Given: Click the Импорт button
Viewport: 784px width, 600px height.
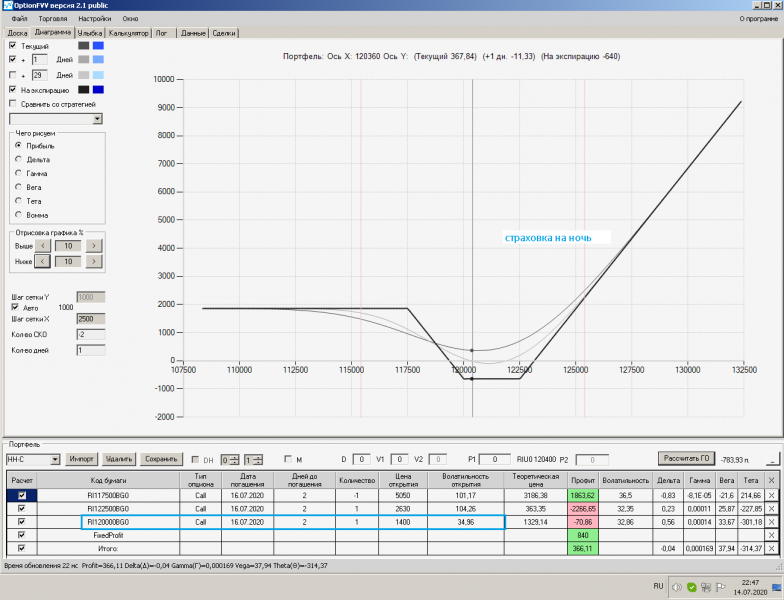Looking at the screenshot, I should point(82,459).
